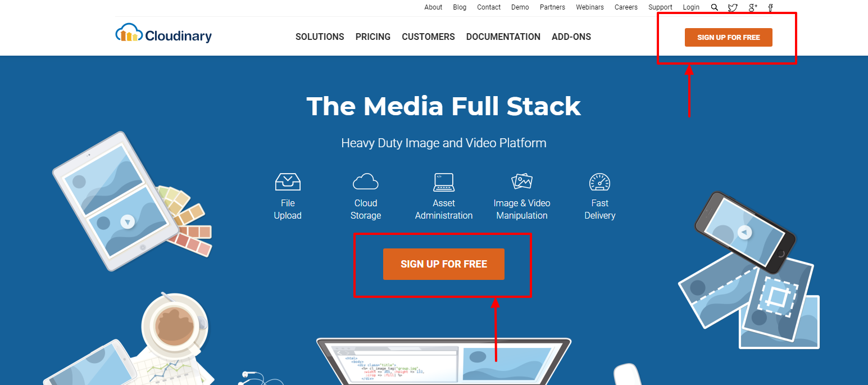This screenshot has height=385, width=868.
Task: Open the Pricing page
Action: [x=373, y=37]
